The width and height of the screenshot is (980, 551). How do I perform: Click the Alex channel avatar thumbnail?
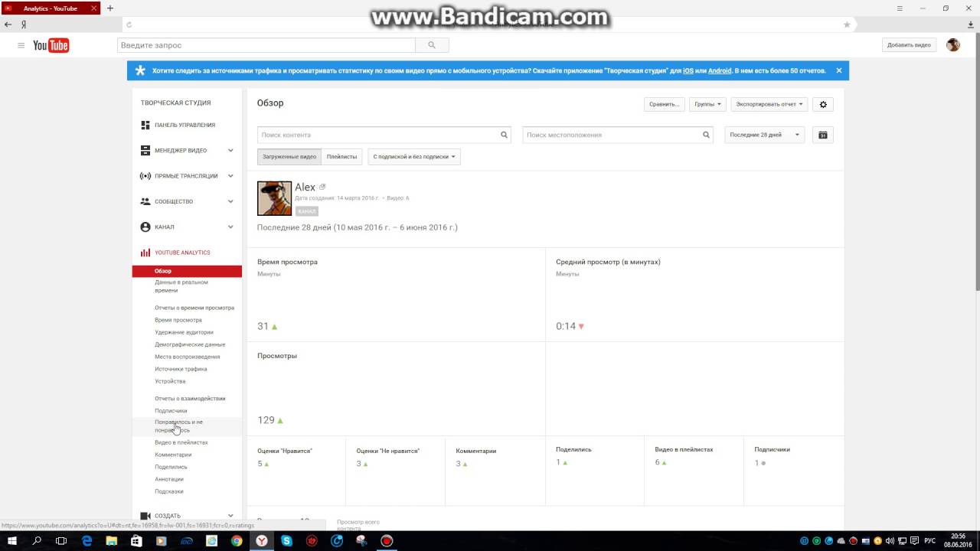(x=274, y=199)
